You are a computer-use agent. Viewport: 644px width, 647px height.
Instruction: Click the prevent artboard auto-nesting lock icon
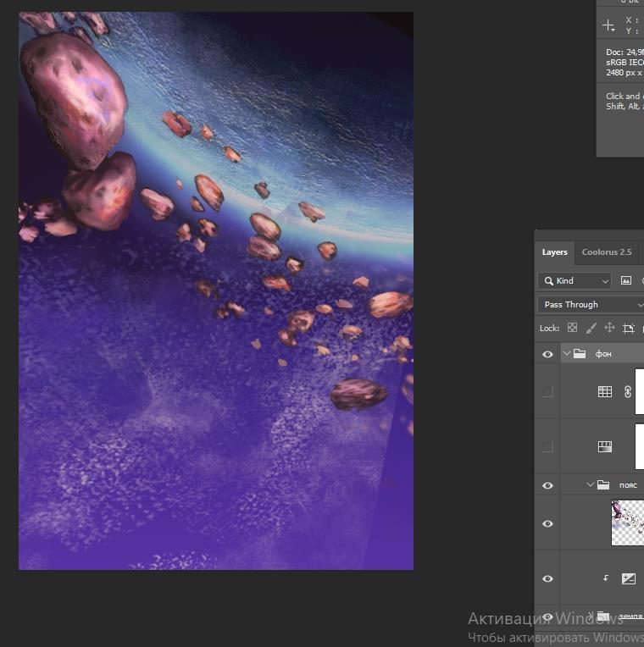(x=628, y=328)
